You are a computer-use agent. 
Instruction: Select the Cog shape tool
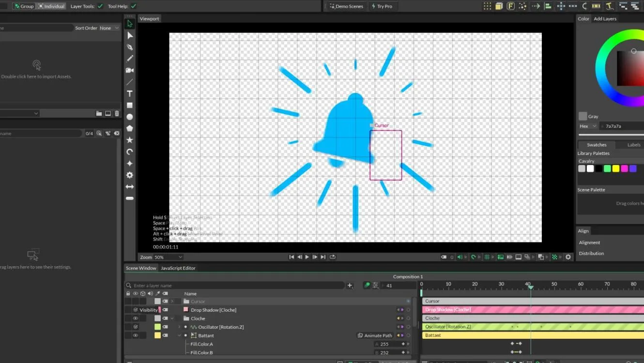pyautogui.click(x=130, y=175)
